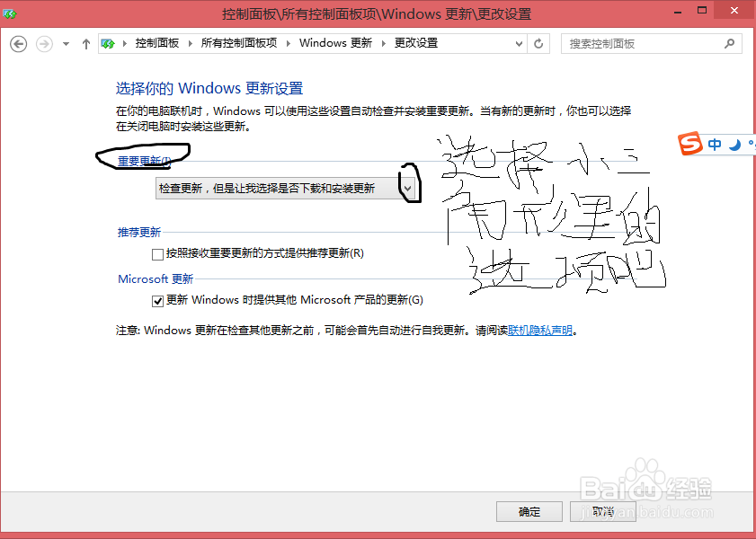Open address bar history dropdown

click(519, 44)
